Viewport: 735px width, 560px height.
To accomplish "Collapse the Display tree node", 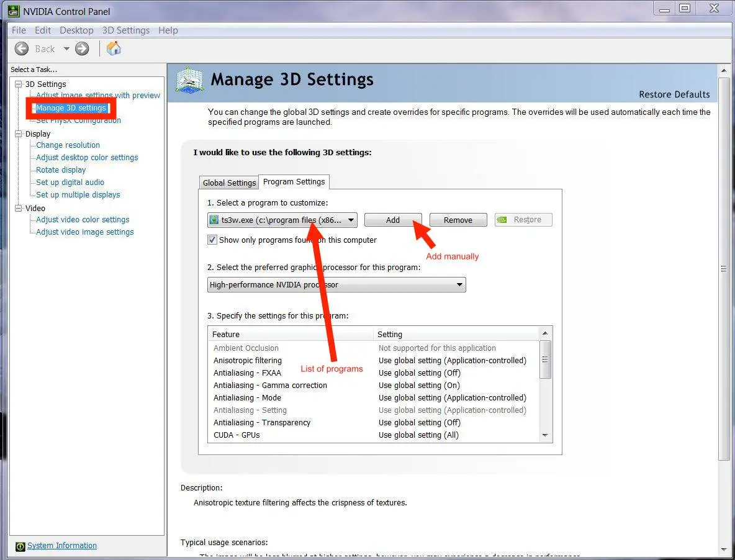I will (x=18, y=133).
